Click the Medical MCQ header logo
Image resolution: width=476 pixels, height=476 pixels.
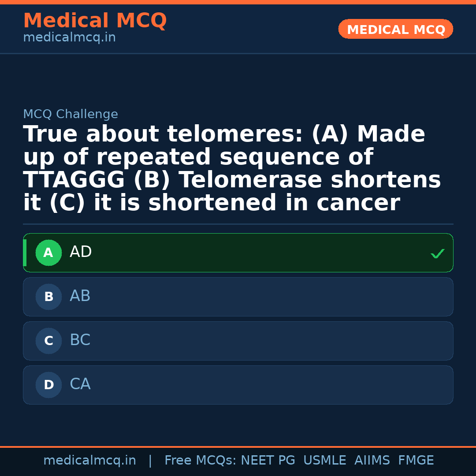click(x=95, y=21)
